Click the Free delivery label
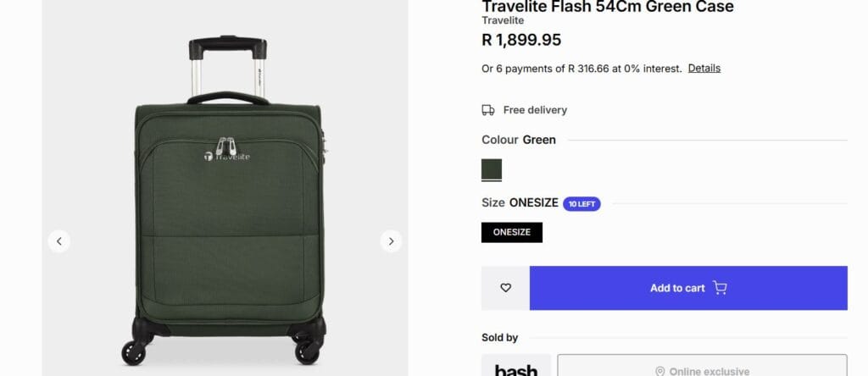This screenshot has width=868, height=376. [x=535, y=110]
